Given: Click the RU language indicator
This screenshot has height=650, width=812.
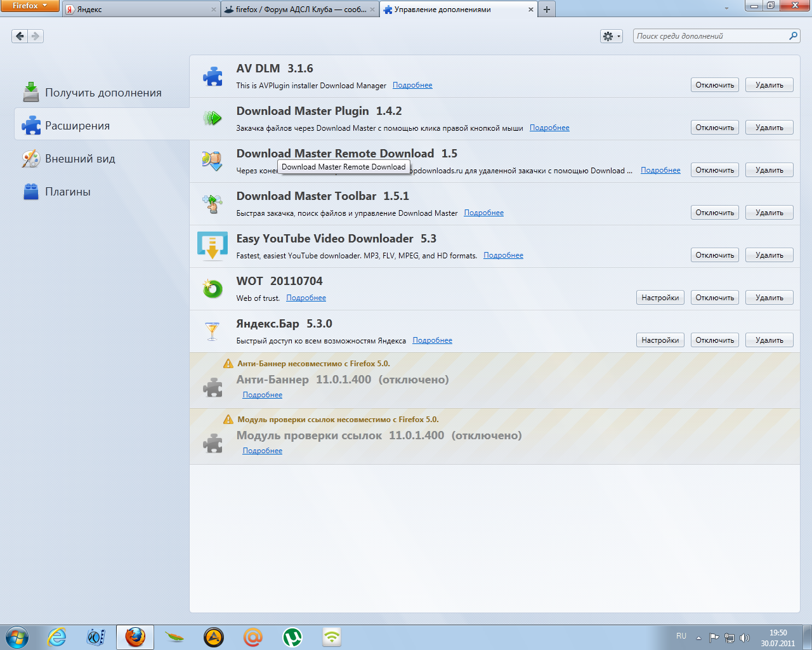Looking at the screenshot, I should [681, 636].
